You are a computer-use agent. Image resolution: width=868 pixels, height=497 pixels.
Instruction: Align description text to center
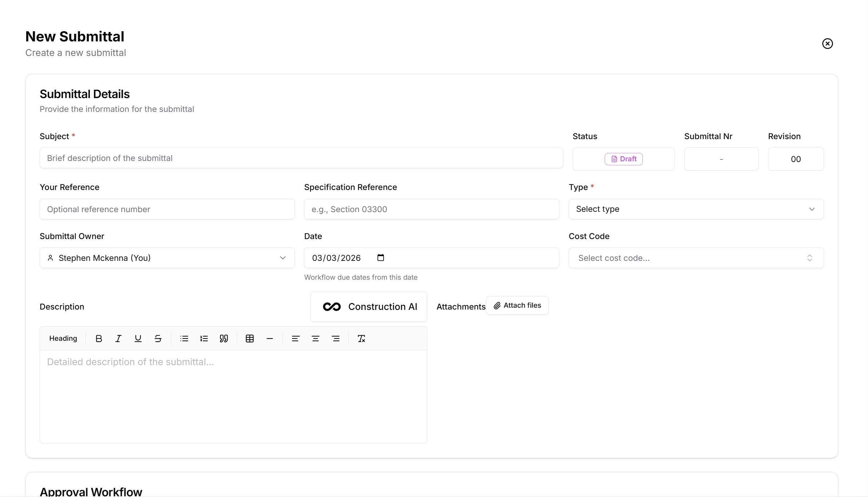coord(316,338)
